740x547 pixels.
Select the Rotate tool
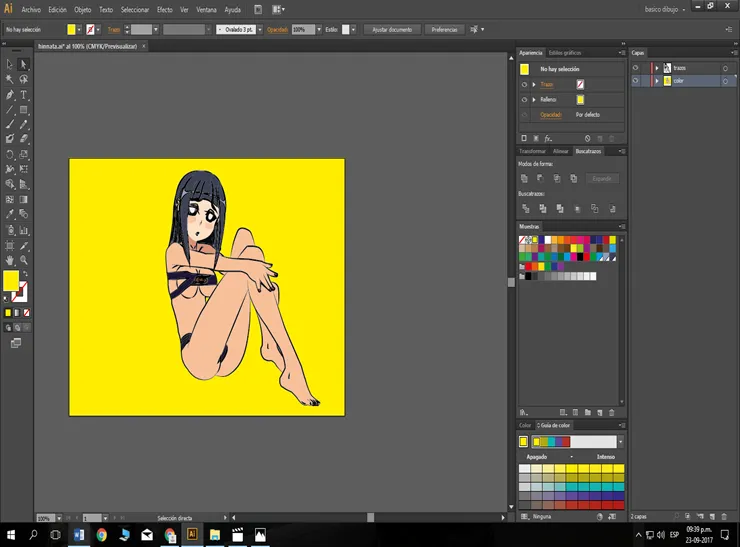pos(9,154)
